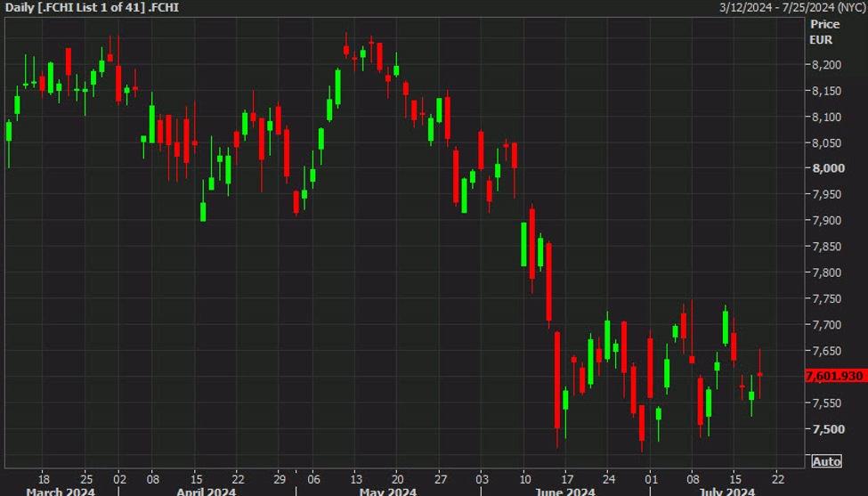Click the date tick labeled 29 in April
Viewport: 868px width, 496px height.
click(x=279, y=479)
